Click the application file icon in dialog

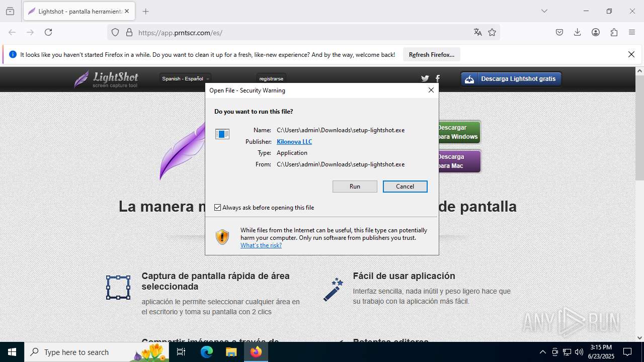pyautogui.click(x=222, y=134)
